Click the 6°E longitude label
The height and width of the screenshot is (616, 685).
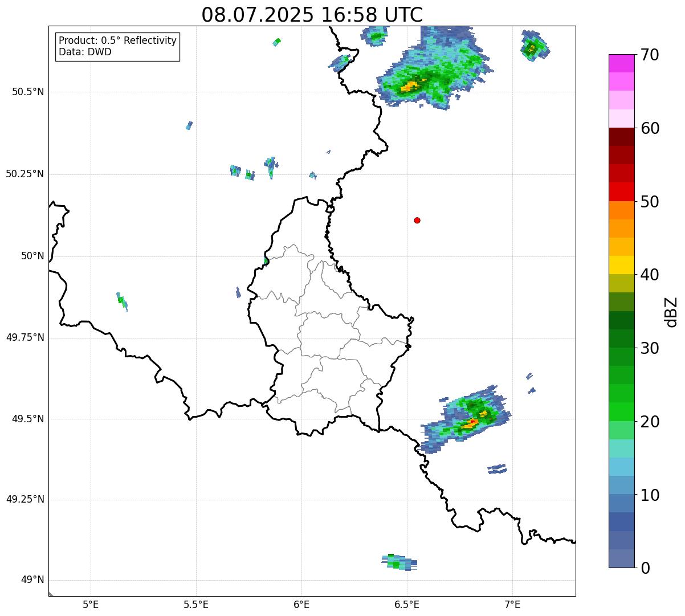click(301, 604)
